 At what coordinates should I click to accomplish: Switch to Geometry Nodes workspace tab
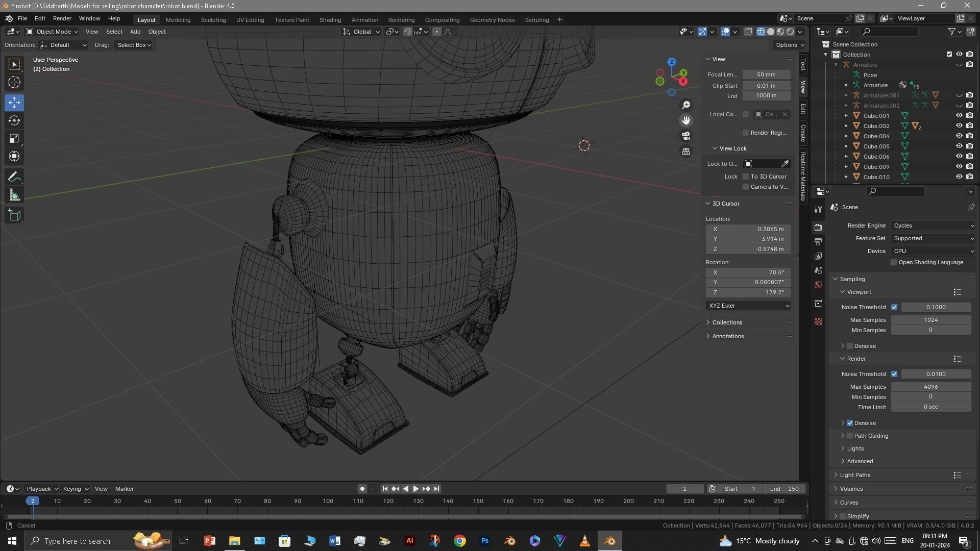492,20
